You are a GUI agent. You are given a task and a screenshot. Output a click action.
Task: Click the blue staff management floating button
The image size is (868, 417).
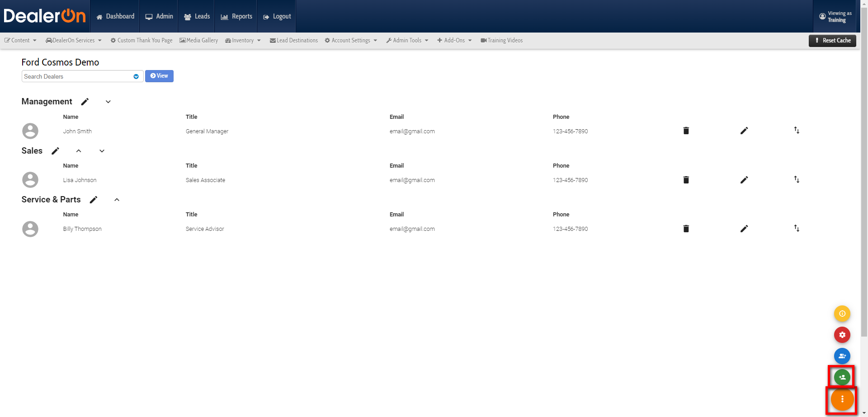click(x=842, y=356)
